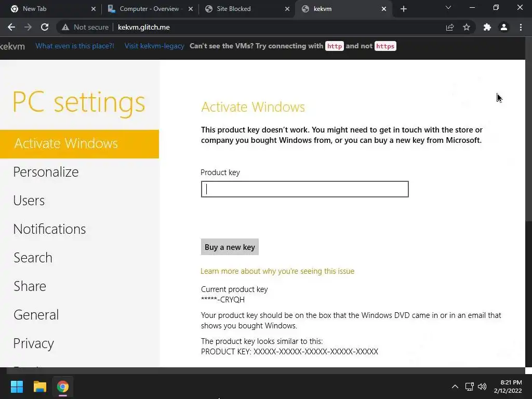Open Share settings section
Screen dimensions: 532x399
[x=30, y=286]
